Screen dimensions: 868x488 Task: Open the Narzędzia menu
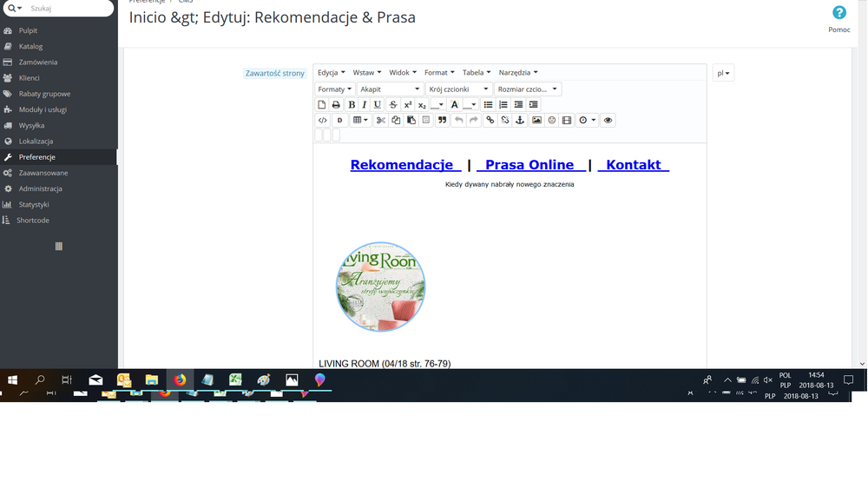click(518, 73)
